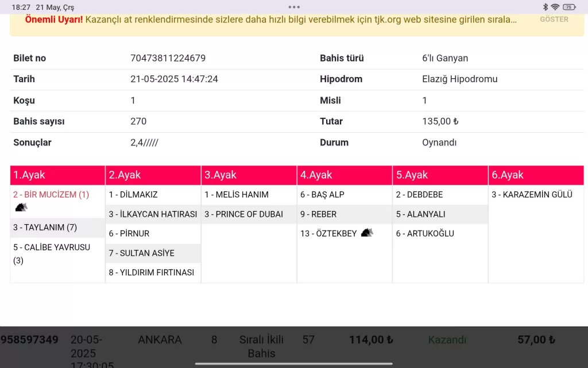
Task: Open the three-dot multitasking menu at top
Action: tap(294, 7)
